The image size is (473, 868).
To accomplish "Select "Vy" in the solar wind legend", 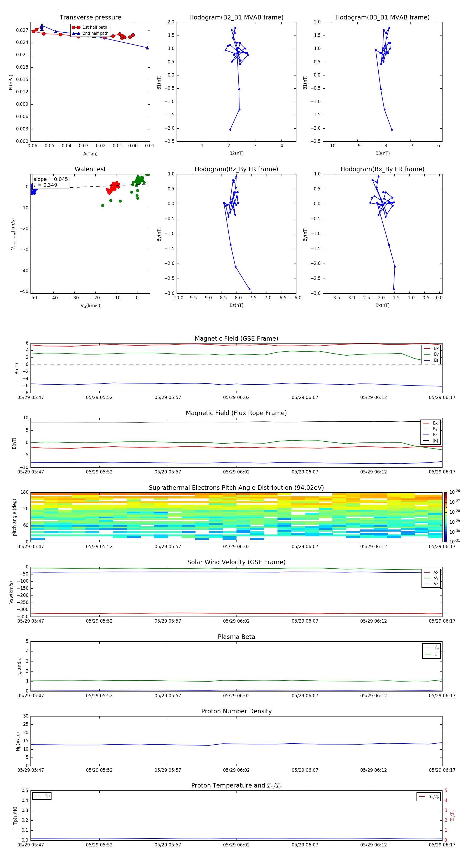I will click(431, 578).
